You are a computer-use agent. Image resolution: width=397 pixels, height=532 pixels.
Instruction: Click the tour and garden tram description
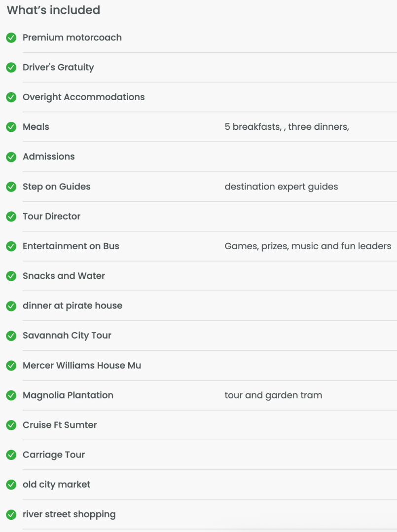pos(273,395)
